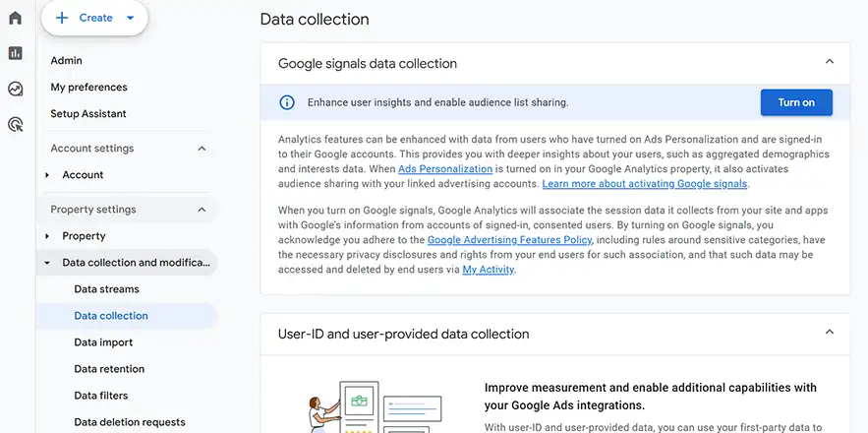Open Setup Assistant
868x433 pixels.
[x=88, y=113]
